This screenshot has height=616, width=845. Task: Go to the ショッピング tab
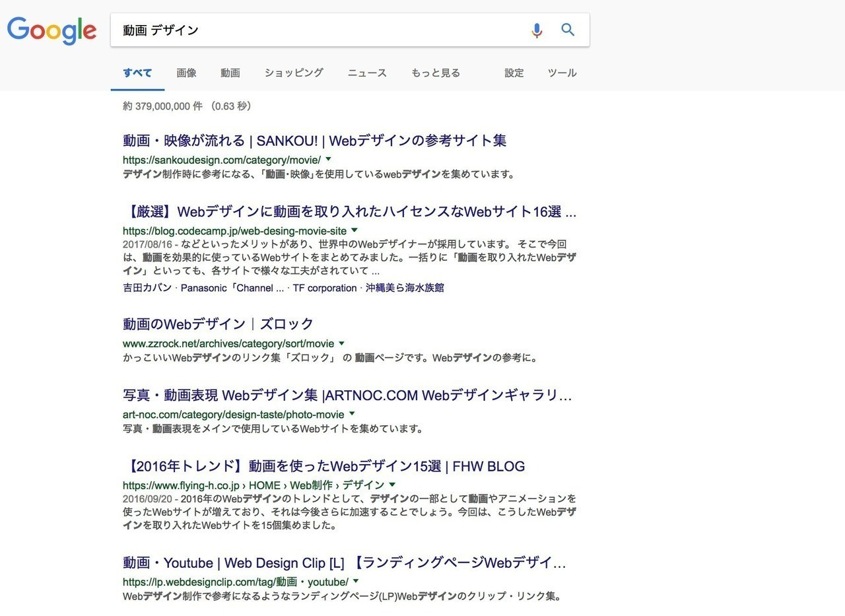[x=294, y=73]
